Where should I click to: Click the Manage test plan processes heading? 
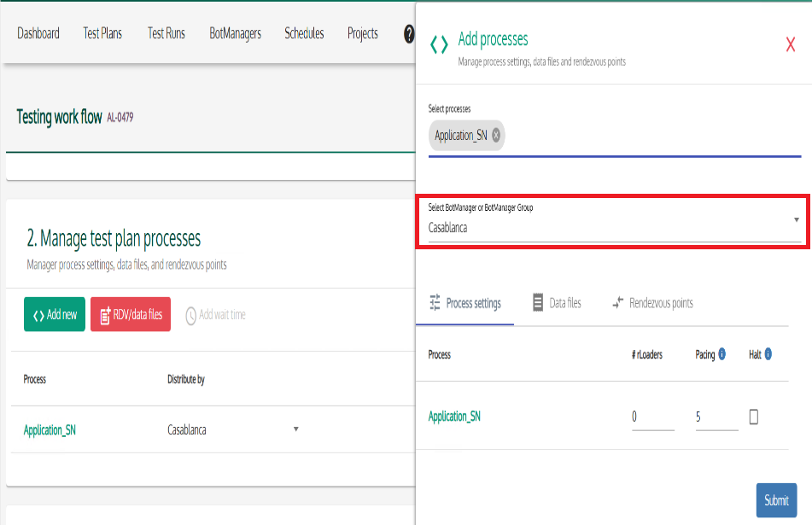point(114,239)
